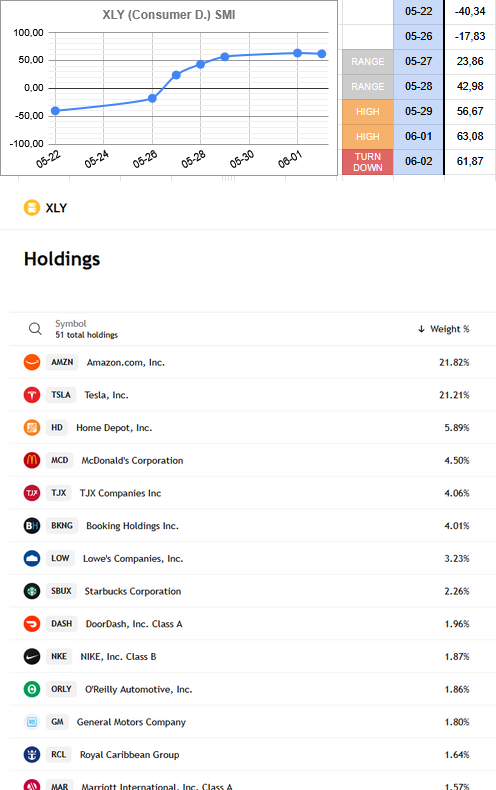Click the value cell 63,08
Screen dimensions: 496x790
470,137
